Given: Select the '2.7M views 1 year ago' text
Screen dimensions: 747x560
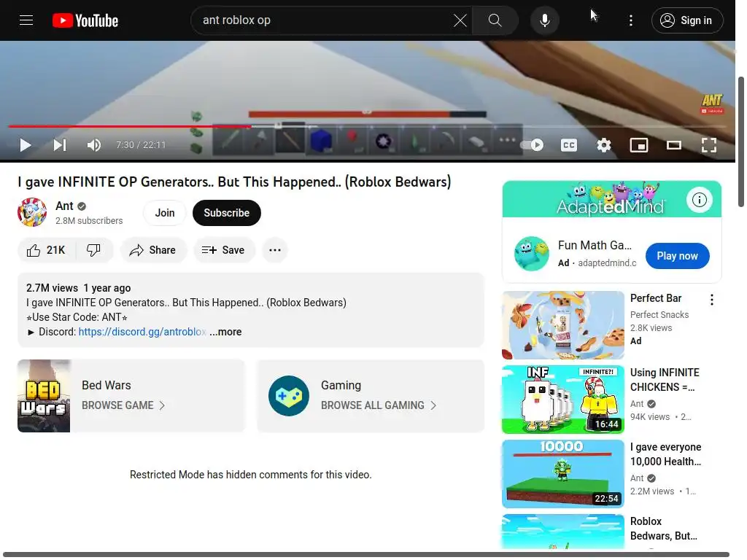Looking at the screenshot, I should coord(78,288).
